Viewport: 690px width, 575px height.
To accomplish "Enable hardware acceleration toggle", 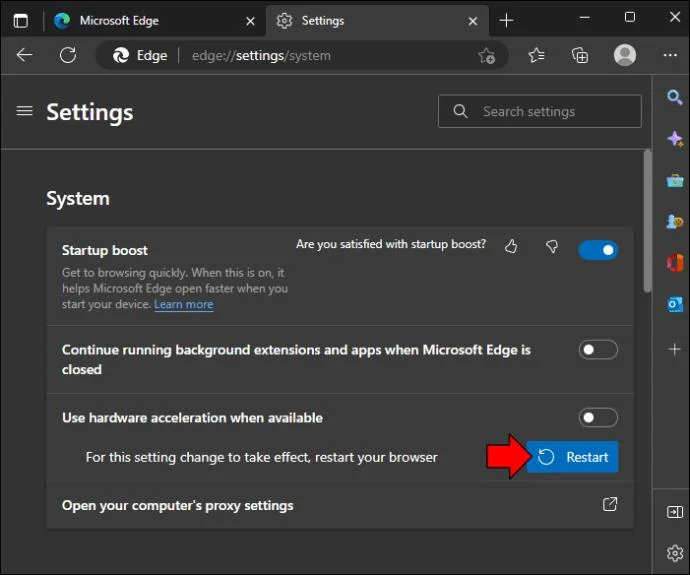I will tap(598, 418).
